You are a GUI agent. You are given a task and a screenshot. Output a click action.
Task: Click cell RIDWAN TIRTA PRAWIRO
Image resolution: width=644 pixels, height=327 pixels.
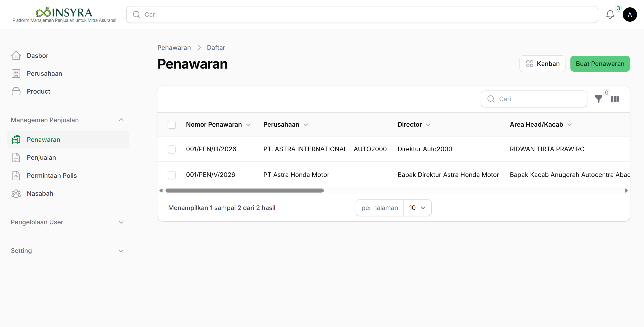(x=547, y=149)
